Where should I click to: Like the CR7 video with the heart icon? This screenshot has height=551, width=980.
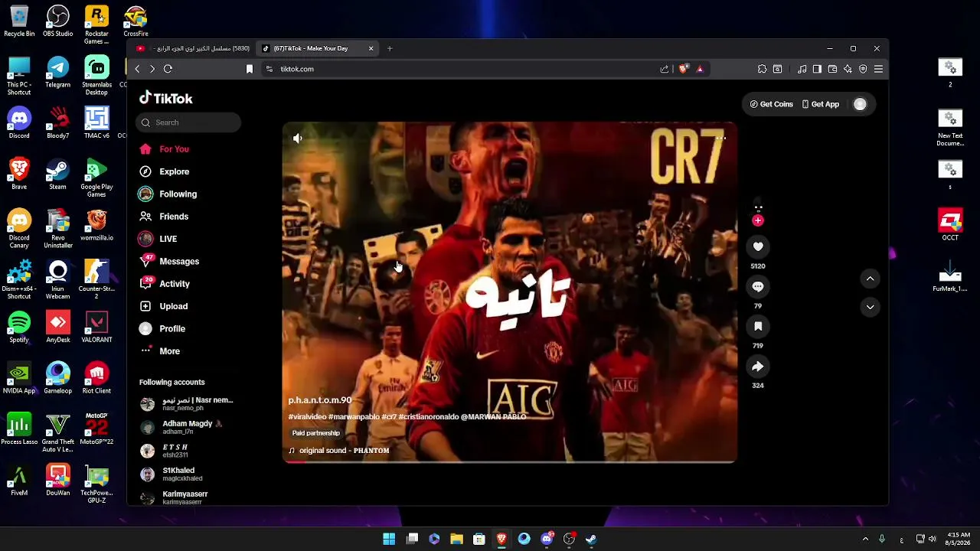[x=758, y=246]
